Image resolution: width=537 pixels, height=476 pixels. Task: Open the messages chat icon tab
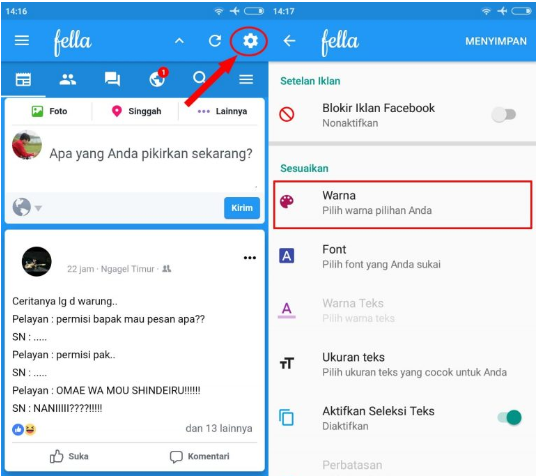click(112, 79)
